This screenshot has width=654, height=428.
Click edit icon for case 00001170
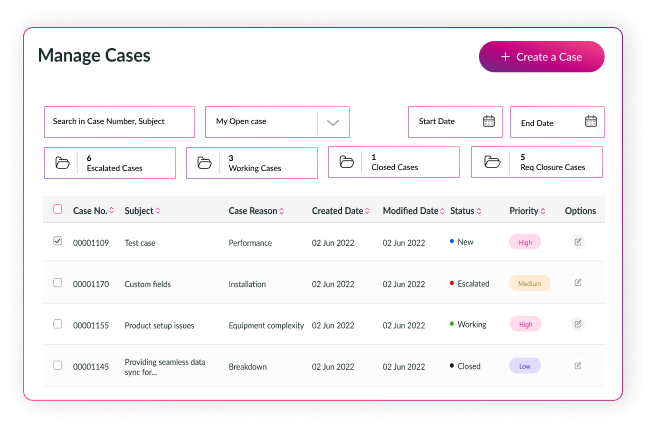coord(578,283)
